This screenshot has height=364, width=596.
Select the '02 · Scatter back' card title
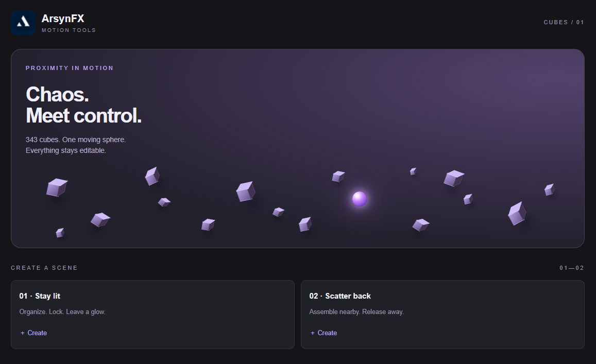coord(340,296)
